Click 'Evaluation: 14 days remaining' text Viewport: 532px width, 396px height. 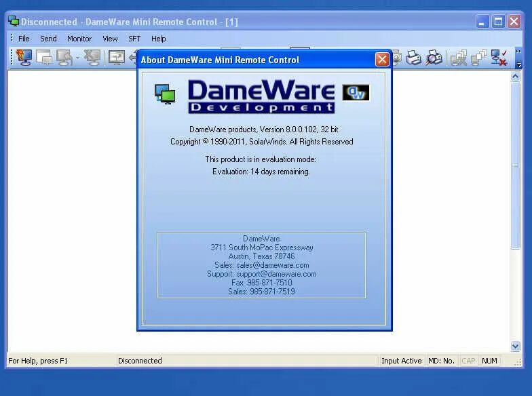click(261, 172)
